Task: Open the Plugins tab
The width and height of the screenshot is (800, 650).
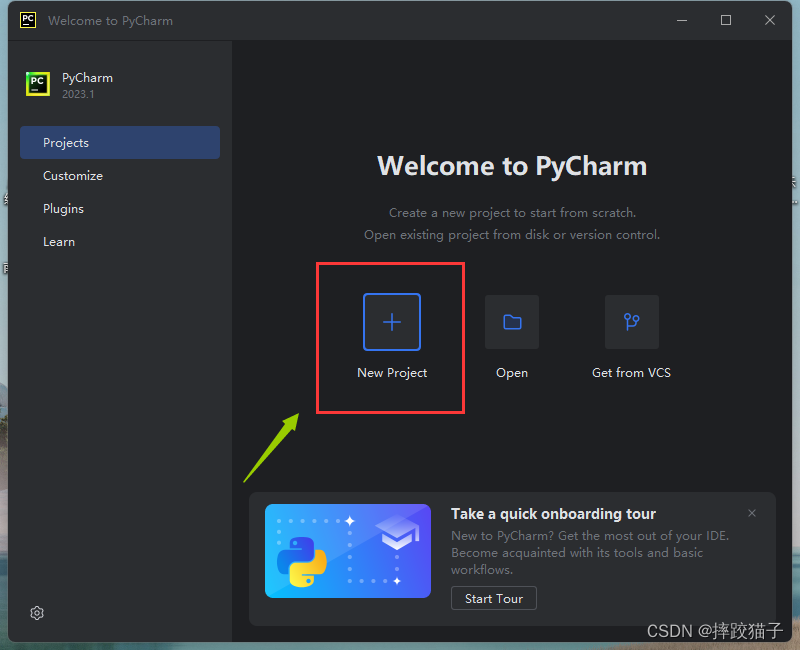Action: click(120, 209)
